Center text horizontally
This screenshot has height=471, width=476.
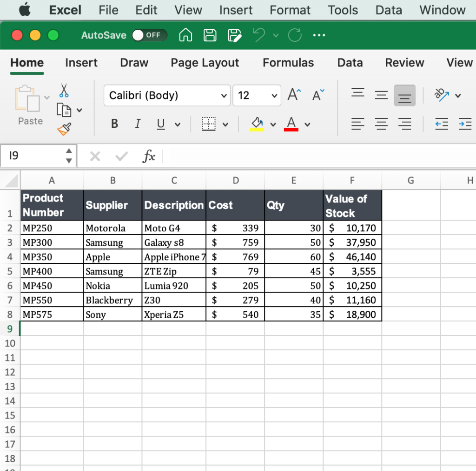(381, 124)
